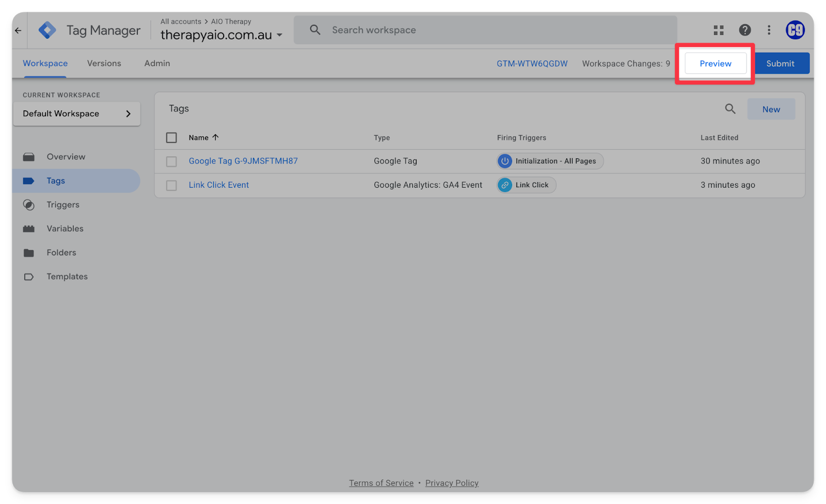Open the Link Click Event tag link
Screen dimensions: 826x504
tap(218, 185)
